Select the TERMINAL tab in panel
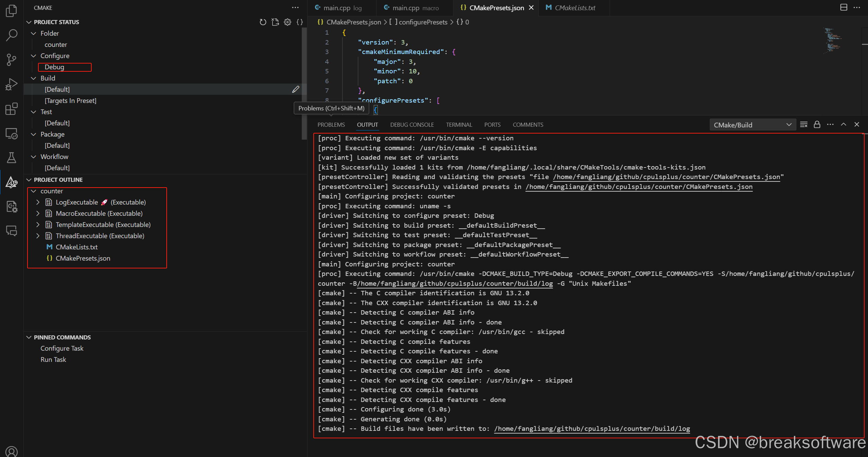This screenshot has height=457, width=868. (459, 125)
